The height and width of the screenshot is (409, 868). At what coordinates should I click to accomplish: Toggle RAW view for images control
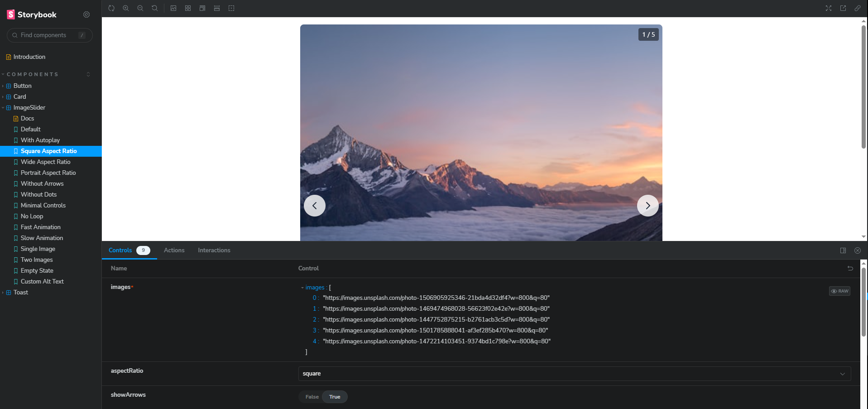coord(839,291)
